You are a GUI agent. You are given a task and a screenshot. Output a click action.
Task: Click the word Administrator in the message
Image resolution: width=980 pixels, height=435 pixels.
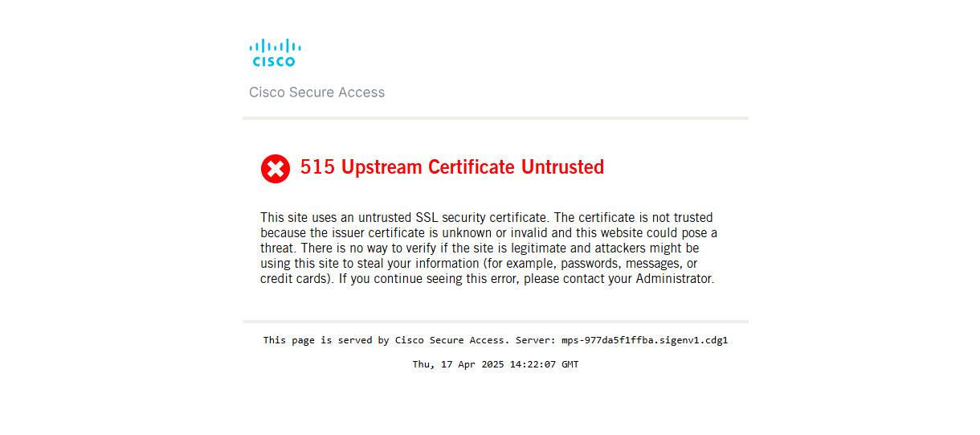point(673,279)
